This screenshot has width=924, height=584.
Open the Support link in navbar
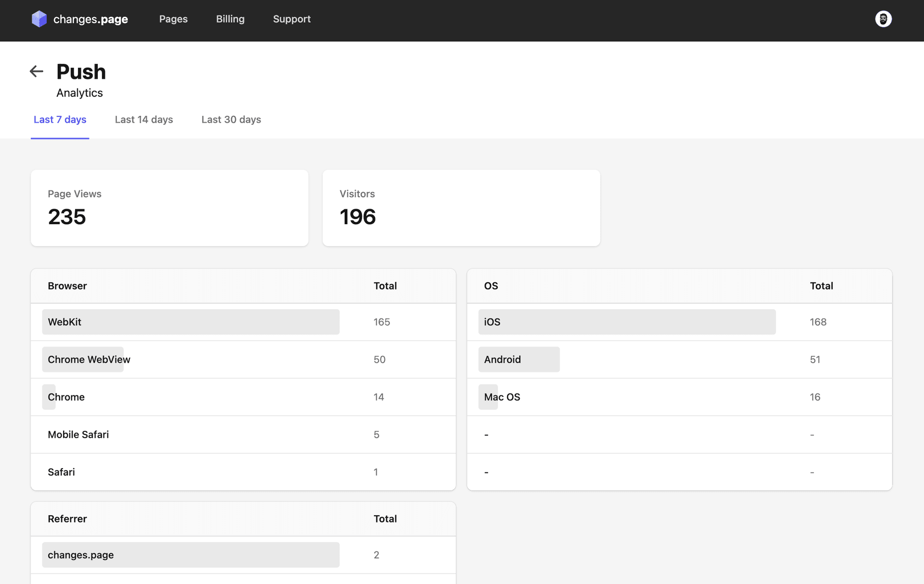292,19
